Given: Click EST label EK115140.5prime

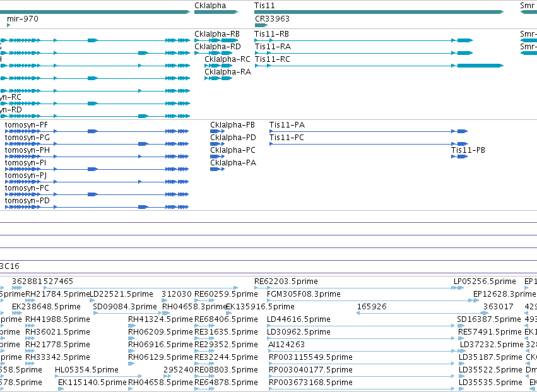Looking at the screenshot, I should pos(93,383).
